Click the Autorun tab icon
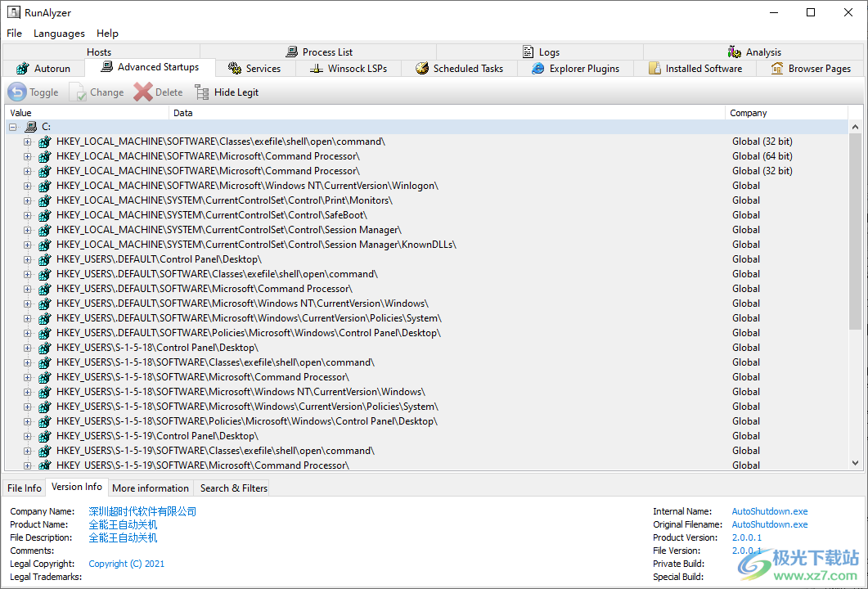Screen dimensions: 868x589 23,69
